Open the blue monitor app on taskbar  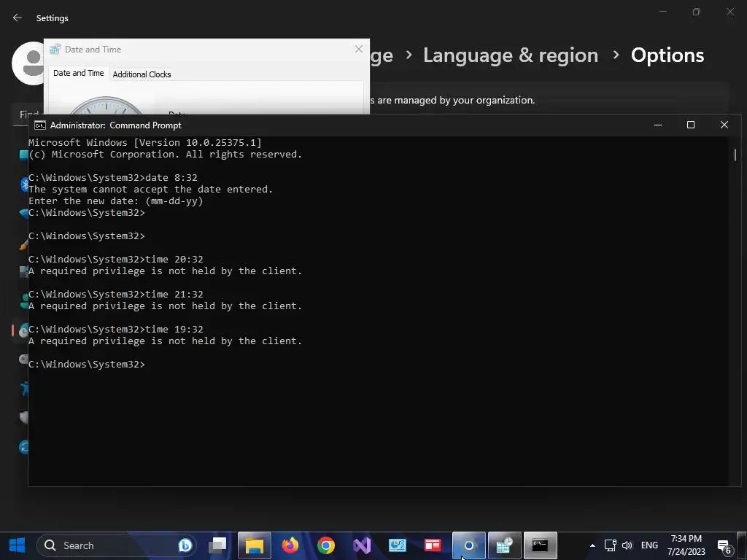(x=398, y=545)
